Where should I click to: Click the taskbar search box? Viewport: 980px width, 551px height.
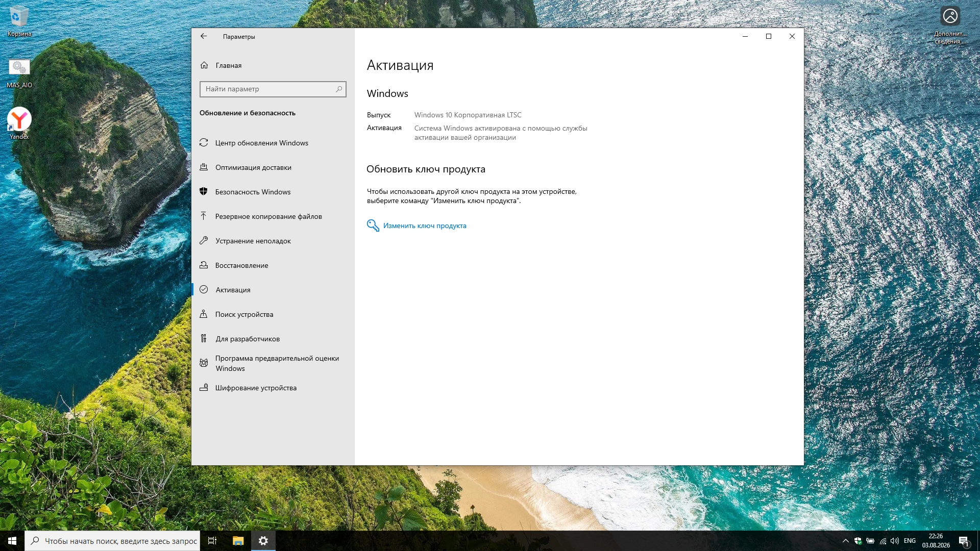[112, 541]
